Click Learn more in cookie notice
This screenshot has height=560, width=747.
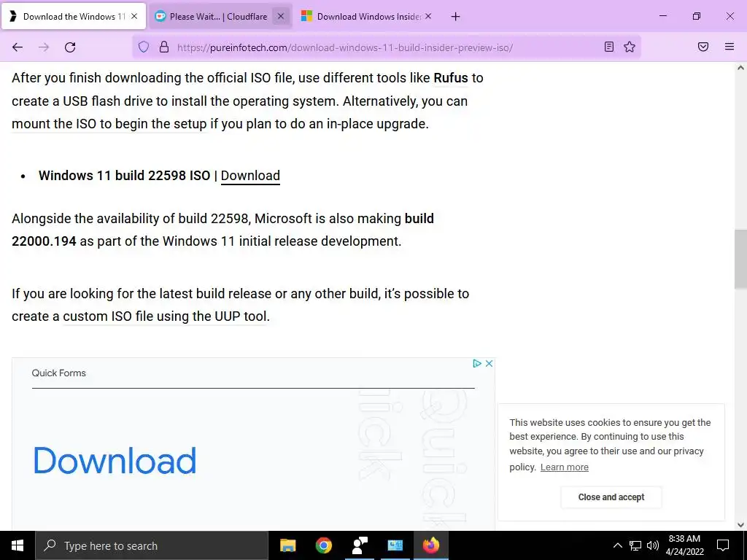564,467
